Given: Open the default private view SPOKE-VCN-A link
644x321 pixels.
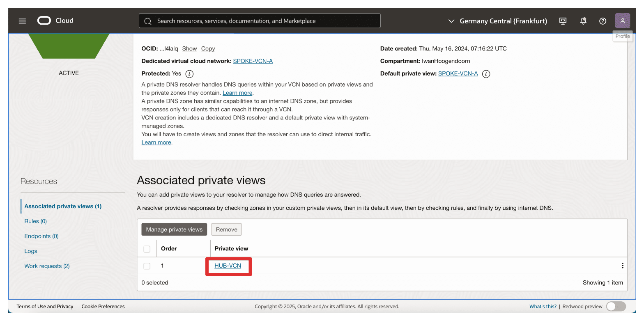Looking at the screenshot, I should pos(458,73).
